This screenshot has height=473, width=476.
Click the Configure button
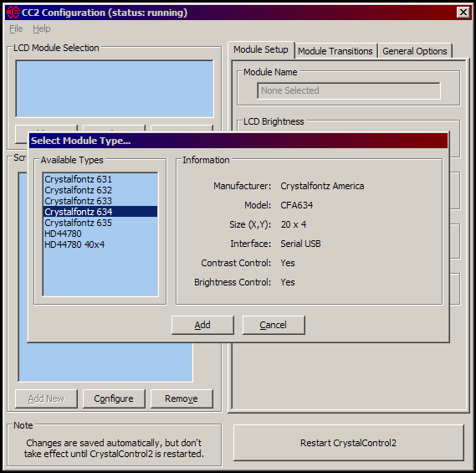click(114, 398)
